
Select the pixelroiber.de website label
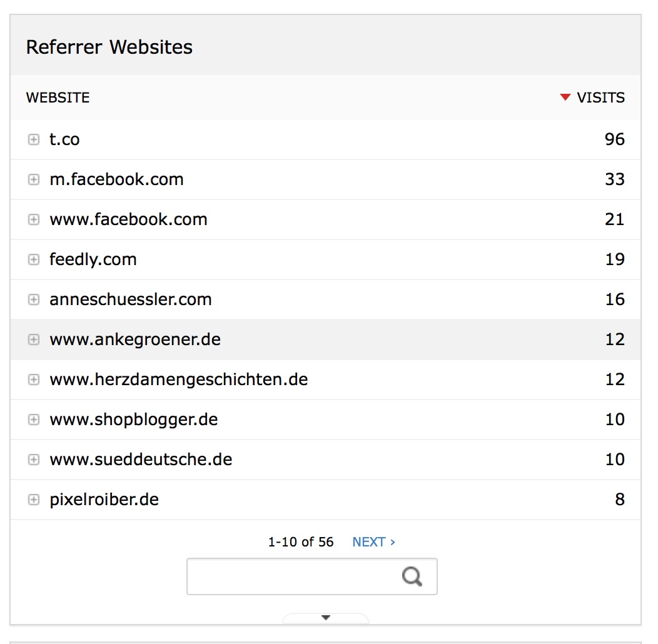coord(104,500)
